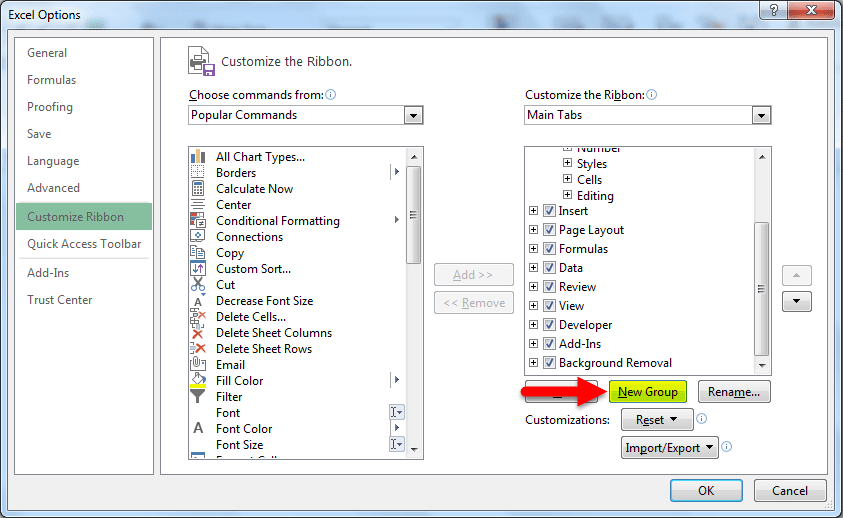Viewport: 843px width, 518px height.
Task: Click info icon next to Reset button
Action: [701, 418]
